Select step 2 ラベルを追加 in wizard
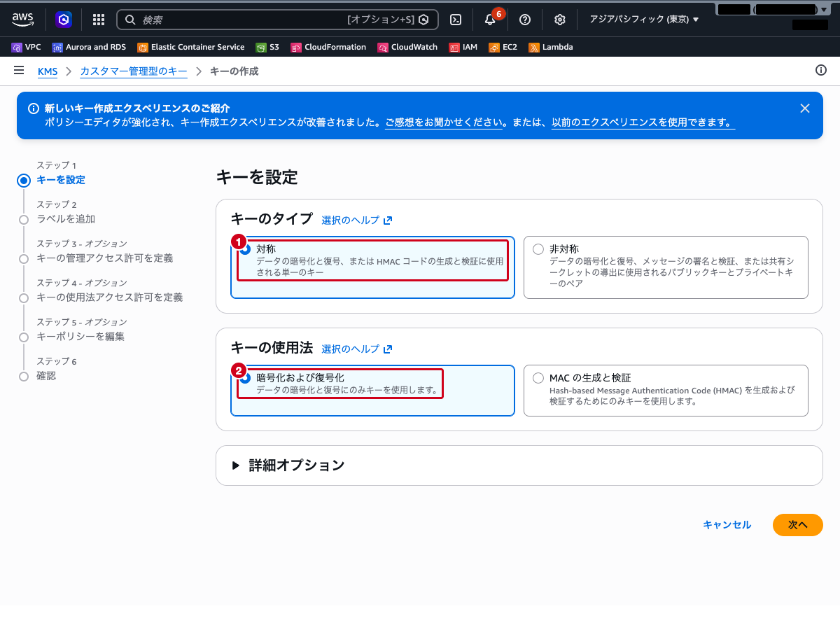The height and width of the screenshot is (630, 840). tap(66, 219)
